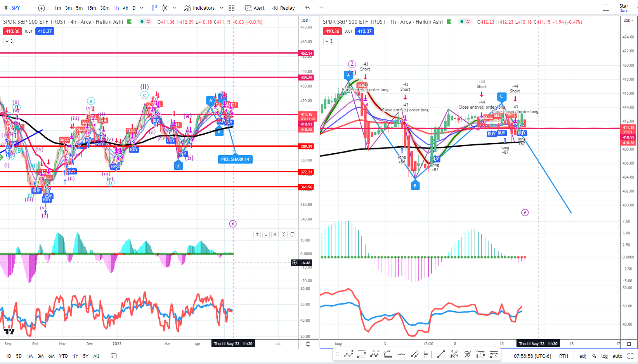Select the 15m interval
Viewport: 638px width, 364px height.
(x=92, y=8)
